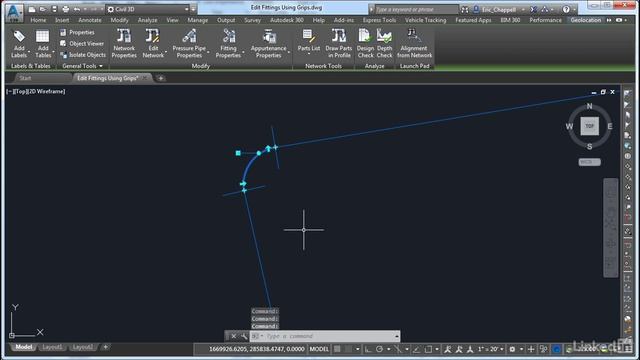Toggle annotation monitor plus icon in status bar
640x360 pixels.
pyautogui.click(x=531, y=349)
